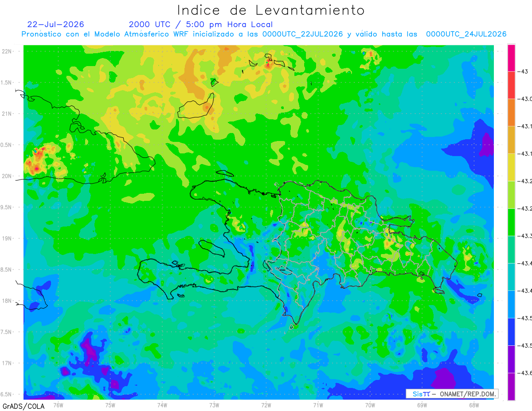Click the '18N' latitude label
This screenshot has width=532, height=411.
[x=7, y=301]
